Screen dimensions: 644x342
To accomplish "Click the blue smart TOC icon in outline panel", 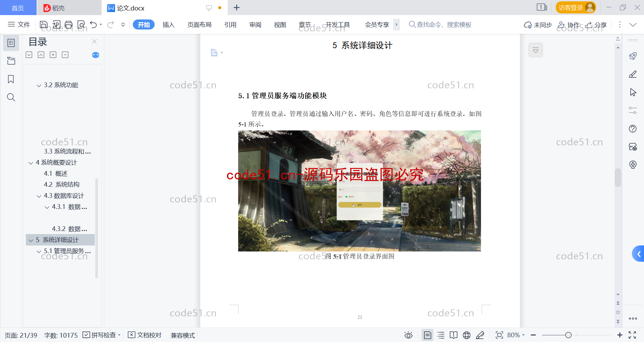I will click(96, 55).
